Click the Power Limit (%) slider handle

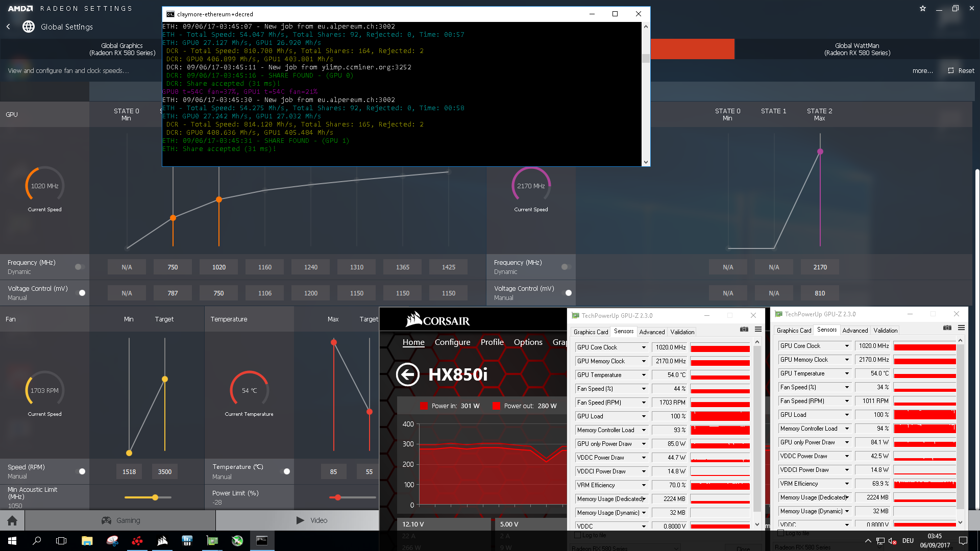pos(338,497)
